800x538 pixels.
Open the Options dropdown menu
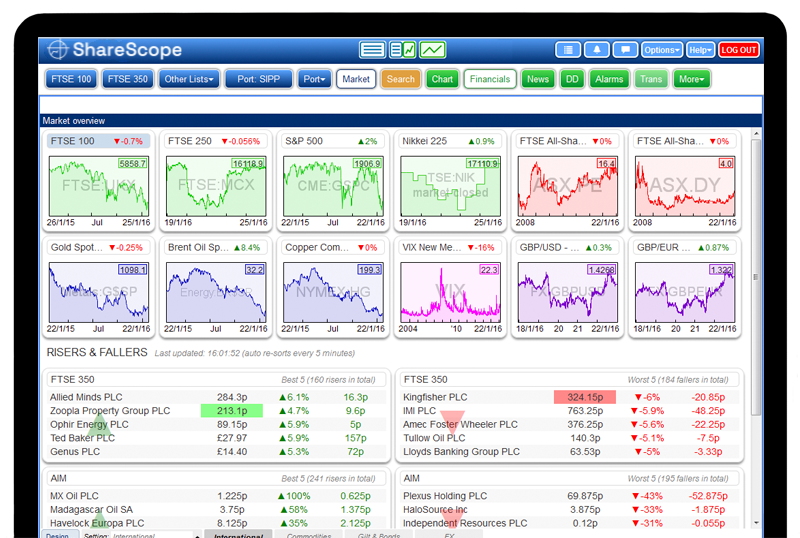pyautogui.click(x=662, y=50)
